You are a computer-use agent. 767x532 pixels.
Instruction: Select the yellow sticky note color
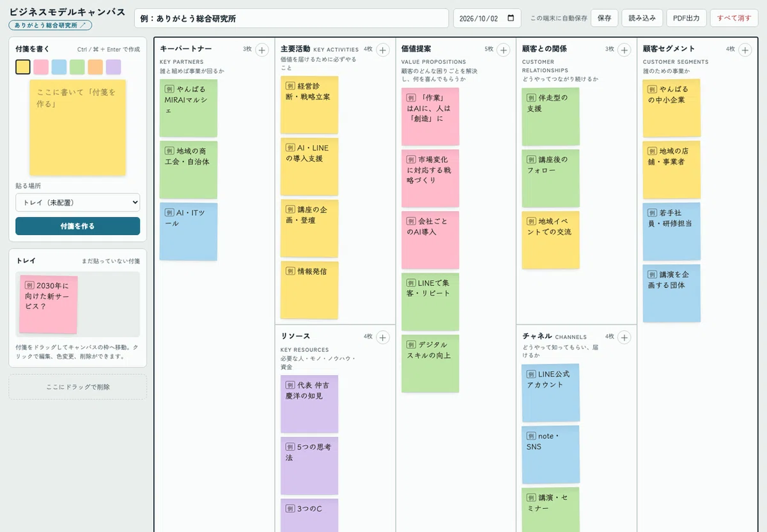[x=23, y=66]
